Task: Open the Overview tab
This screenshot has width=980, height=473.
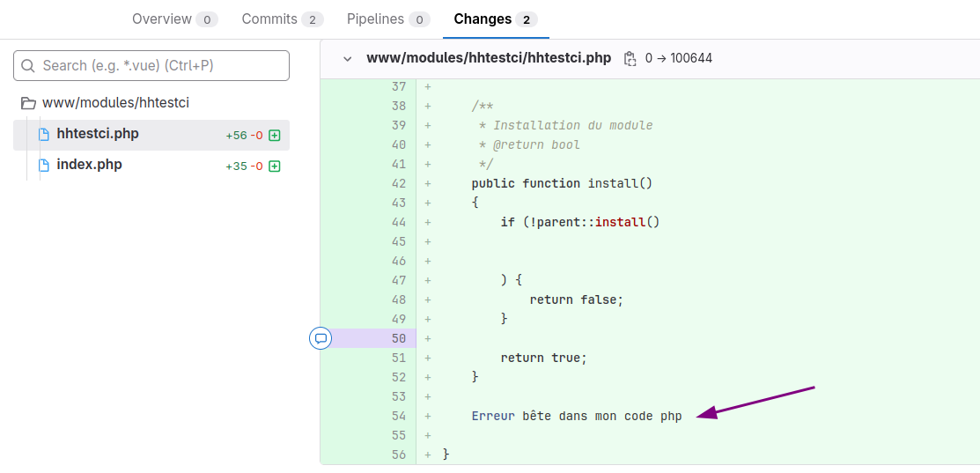Action: [175, 19]
